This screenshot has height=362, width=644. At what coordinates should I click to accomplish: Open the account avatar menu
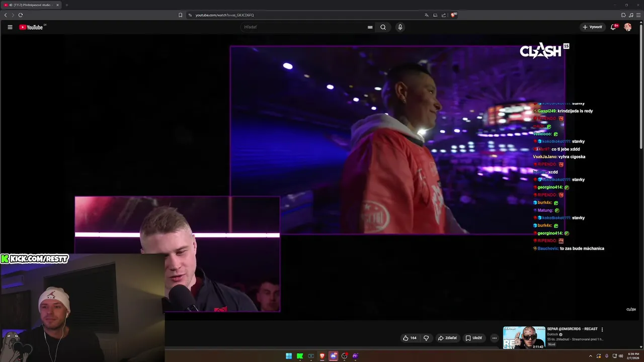pyautogui.click(x=628, y=27)
